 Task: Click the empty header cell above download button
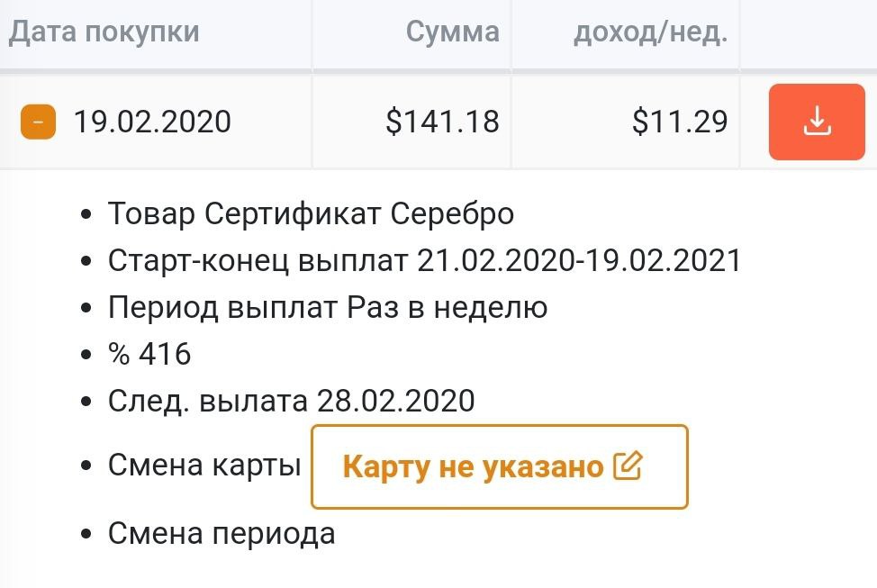[x=809, y=35]
